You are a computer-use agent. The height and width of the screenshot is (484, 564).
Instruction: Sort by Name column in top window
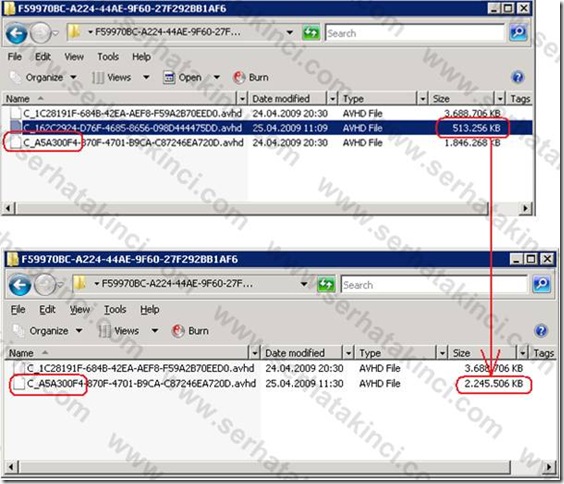[x=120, y=99]
